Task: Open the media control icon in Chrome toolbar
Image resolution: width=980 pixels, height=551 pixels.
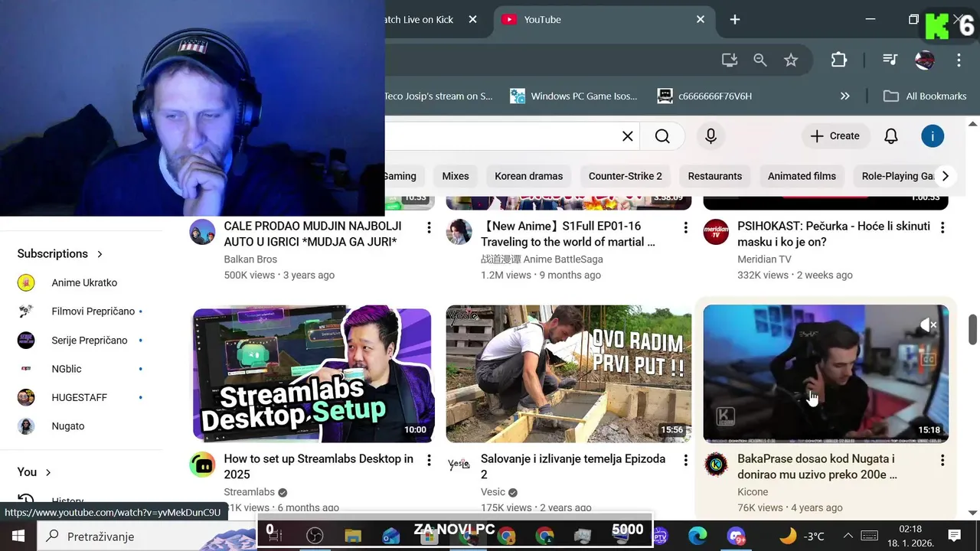Action: (890, 60)
